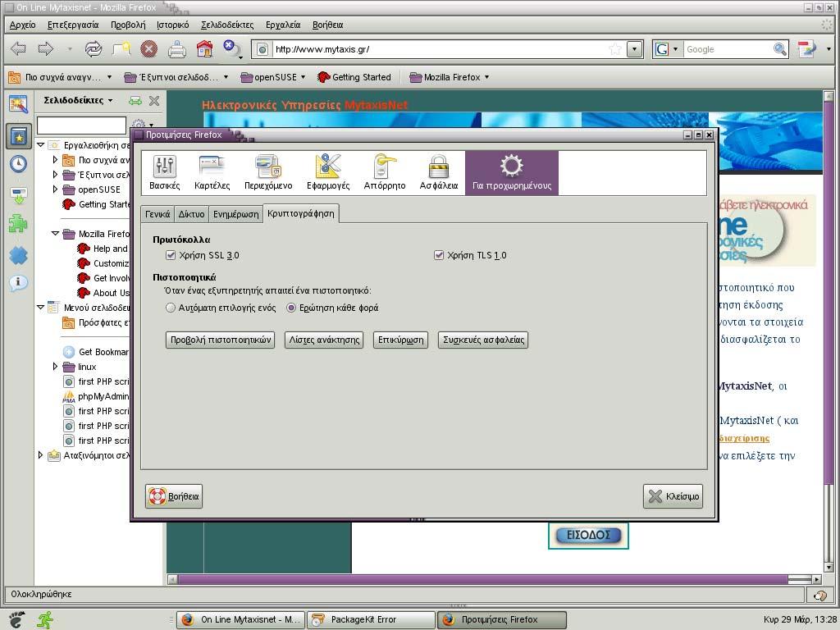Open the Καρτέλες preferences pane
The width and height of the screenshot is (840, 630).
tap(212, 172)
